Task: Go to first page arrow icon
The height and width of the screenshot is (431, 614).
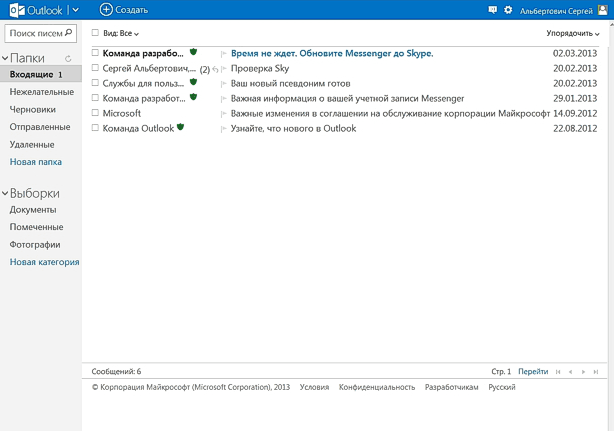Action: 558,372
